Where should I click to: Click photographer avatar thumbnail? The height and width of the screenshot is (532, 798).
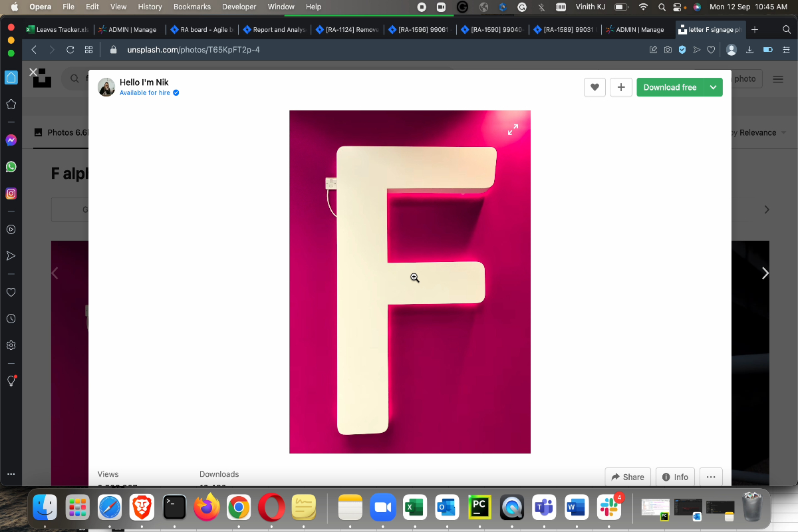tap(106, 87)
